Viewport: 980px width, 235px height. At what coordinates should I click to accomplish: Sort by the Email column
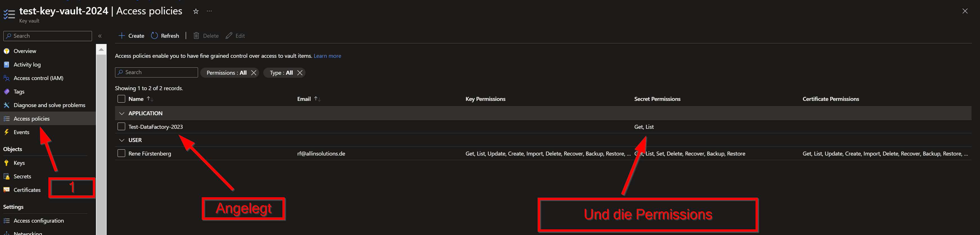(x=309, y=99)
